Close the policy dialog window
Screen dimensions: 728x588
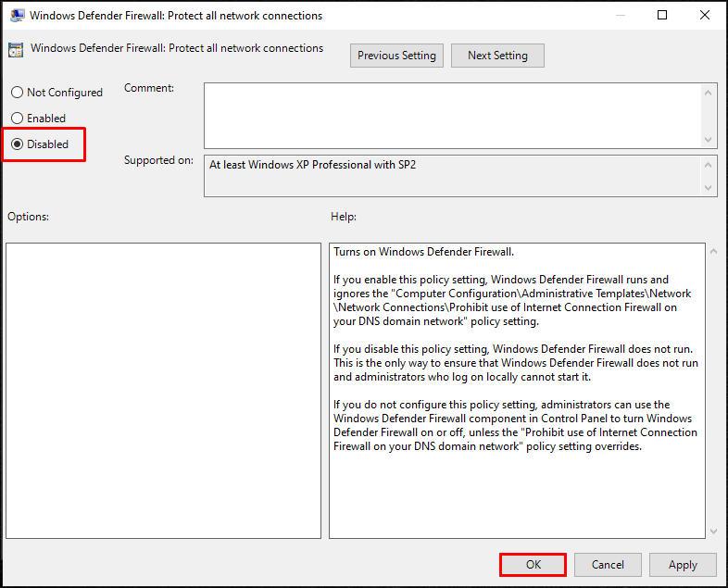pyautogui.click(x=704, y=15)
